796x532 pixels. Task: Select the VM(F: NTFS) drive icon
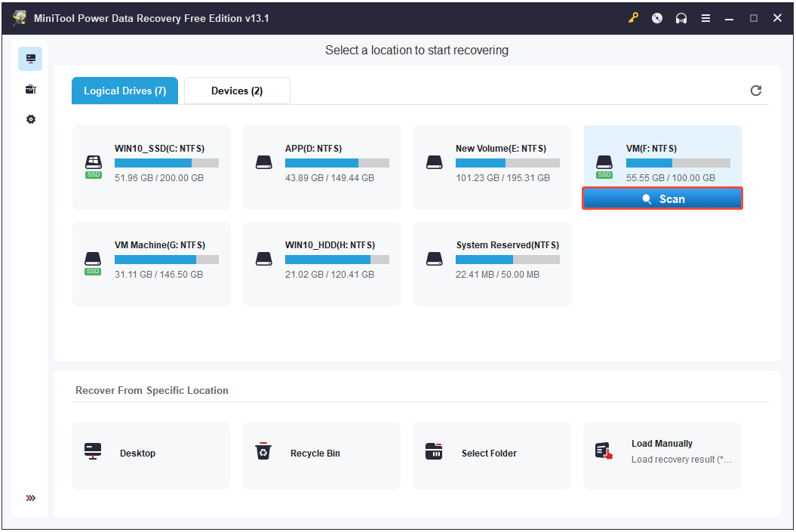coord(604,167)
